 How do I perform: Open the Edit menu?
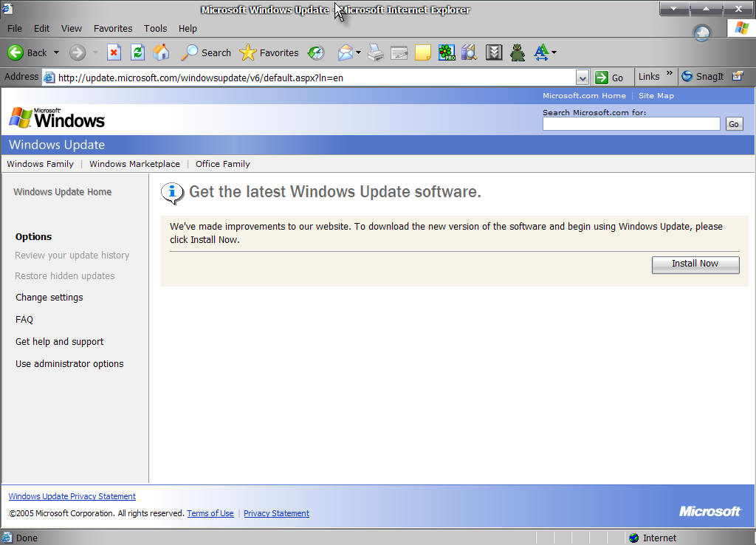pyautogui.click(x=41, y=29)
